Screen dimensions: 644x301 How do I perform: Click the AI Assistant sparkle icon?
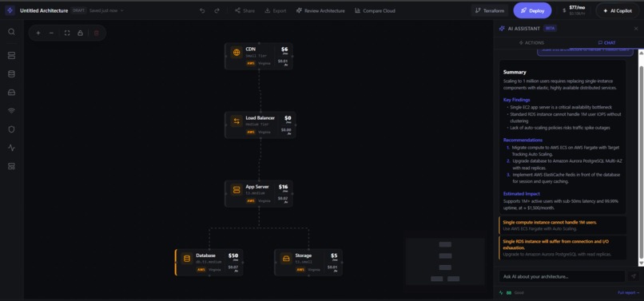pyautogui.click(x=502, y=29)
